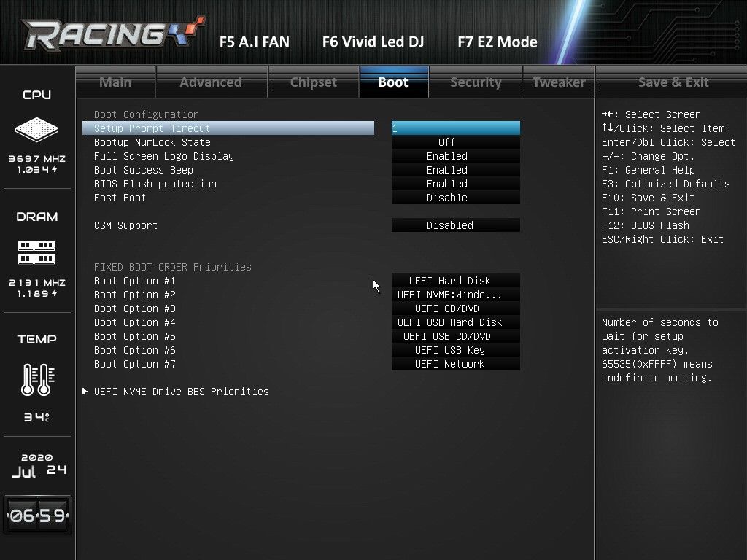Click the F3: Optimized Defaults help line

coord(665,183)
